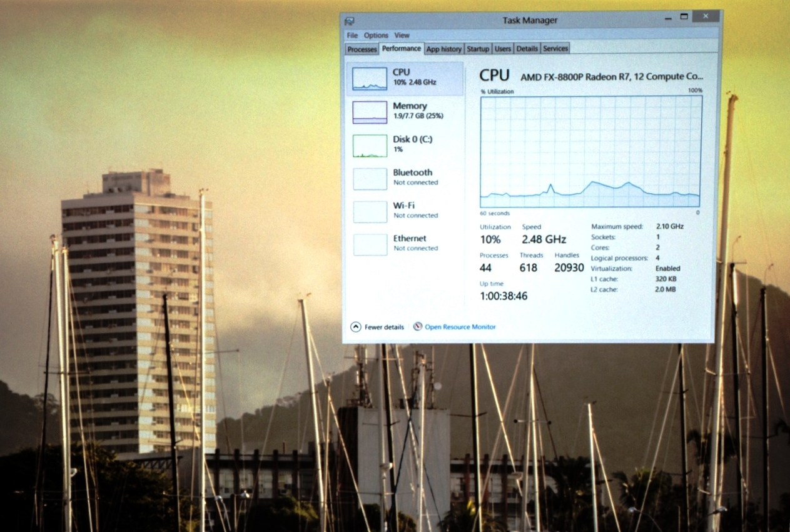Click the CPU heading above the graph

(494, 76)
